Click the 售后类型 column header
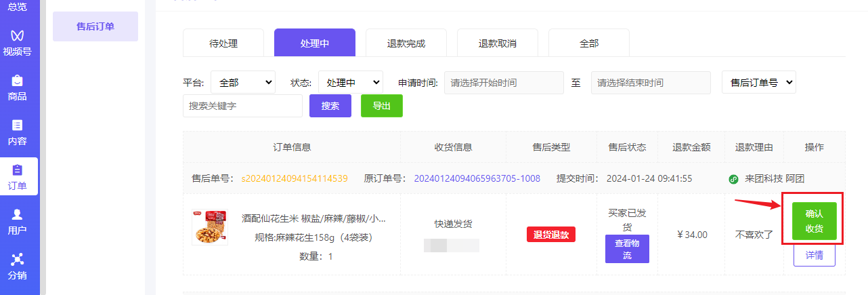Screen dimensions: 868x295 (551, 147)
